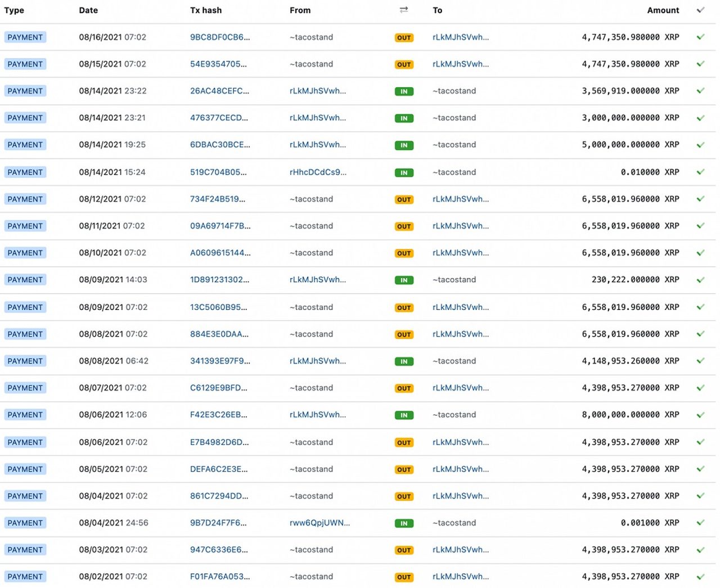Open sender address rHhcDCdCs9...

click(x=318, y=172)
